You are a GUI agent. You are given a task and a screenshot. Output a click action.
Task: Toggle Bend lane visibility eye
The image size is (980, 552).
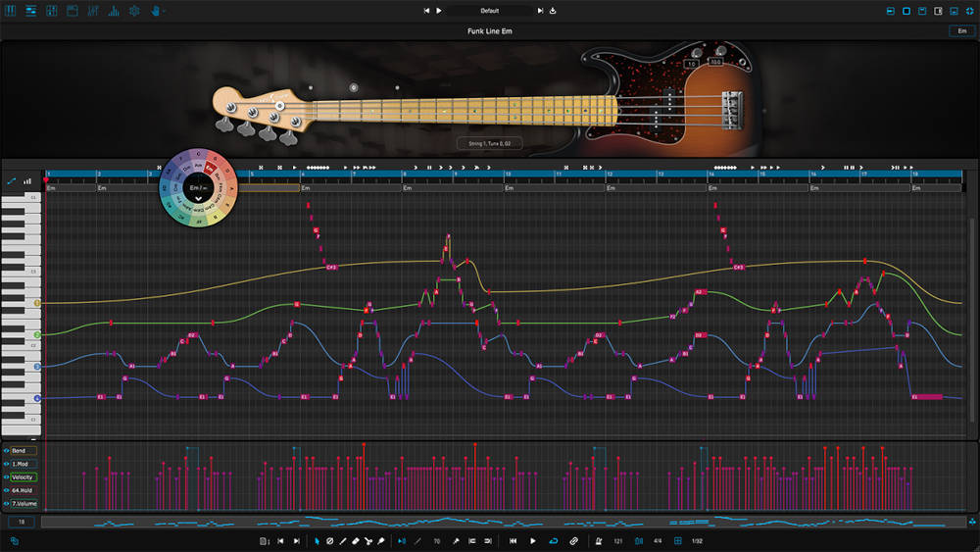(x=6, y=451)
